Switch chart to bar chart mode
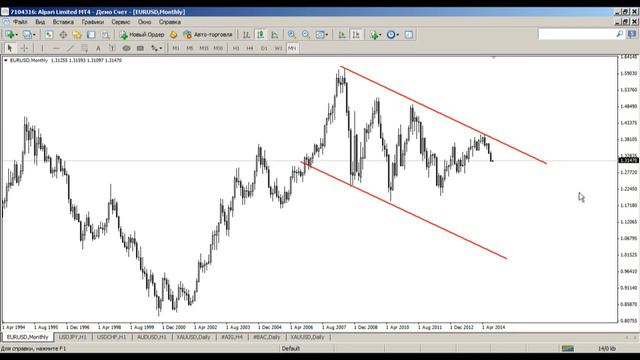 [246, 35]
